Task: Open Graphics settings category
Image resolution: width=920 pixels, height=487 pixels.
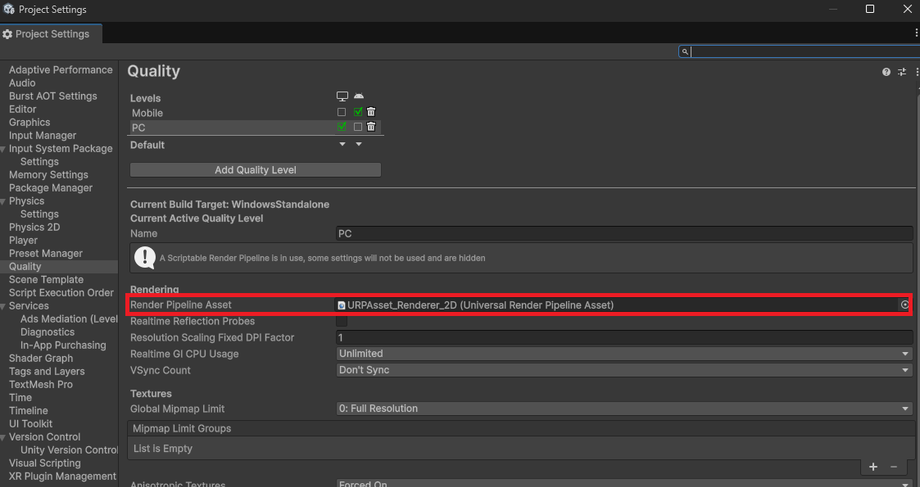Action: click(x=29, y=122)
